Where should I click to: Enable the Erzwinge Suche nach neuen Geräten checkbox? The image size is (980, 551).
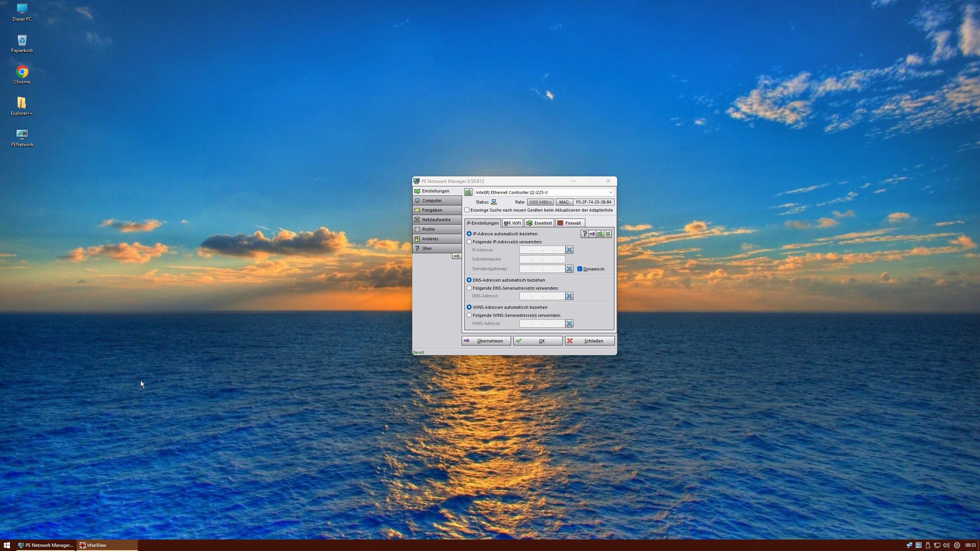(x=467, y=210)
